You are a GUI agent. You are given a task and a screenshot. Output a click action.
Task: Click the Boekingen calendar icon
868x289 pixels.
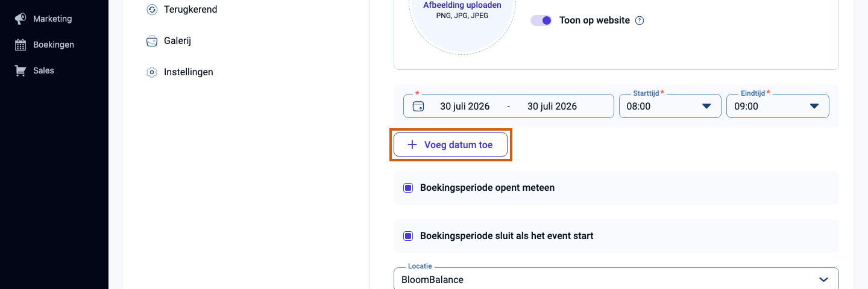coord(20,45)
